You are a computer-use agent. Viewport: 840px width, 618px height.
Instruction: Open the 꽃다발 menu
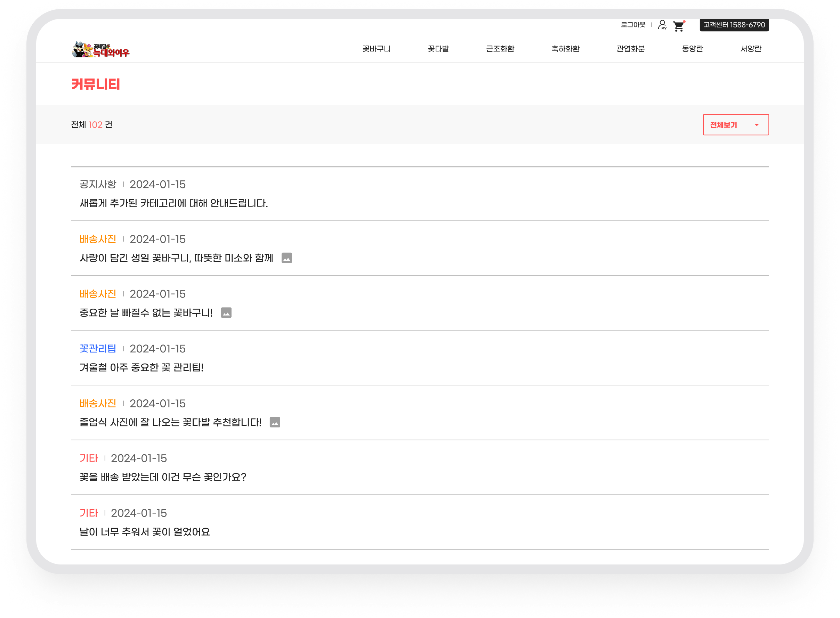[438, 49]
